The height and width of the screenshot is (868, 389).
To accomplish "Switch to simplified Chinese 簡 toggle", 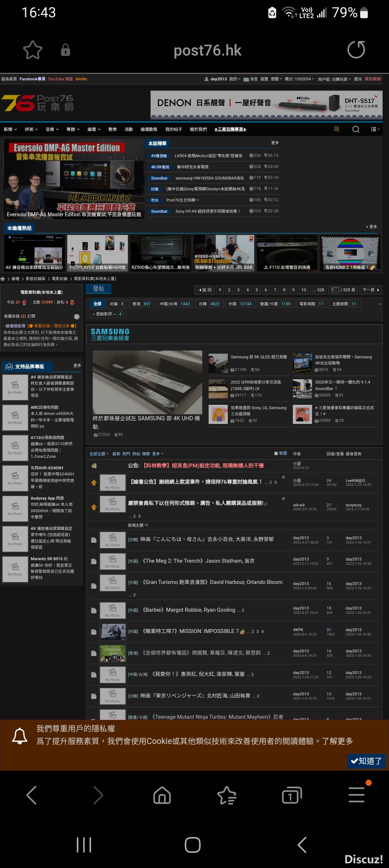I will [x=336, y=129].
